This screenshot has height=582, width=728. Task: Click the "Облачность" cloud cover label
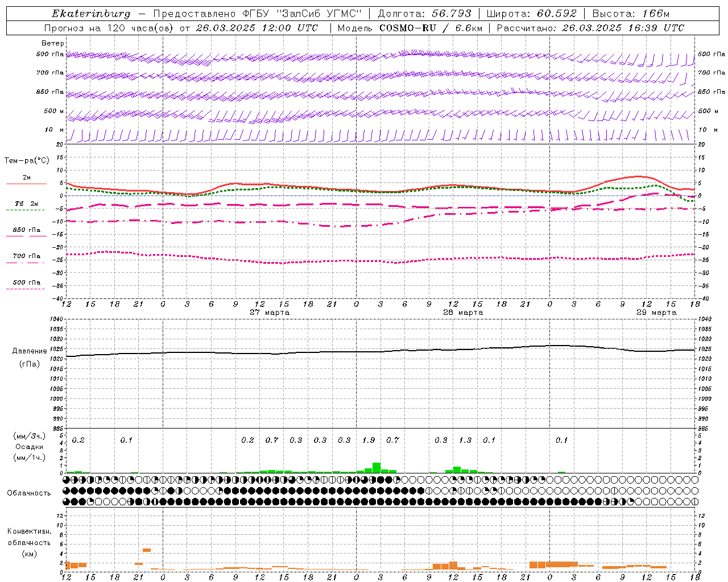click(29, 493)
